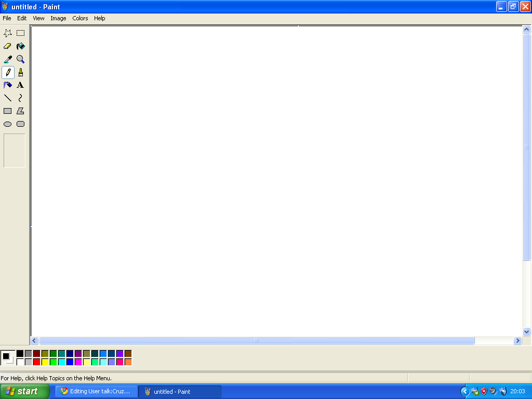The width and height of the screenshot is (532, 399).
Task: Choose the Eraser tool
Action: click(8, 46)
